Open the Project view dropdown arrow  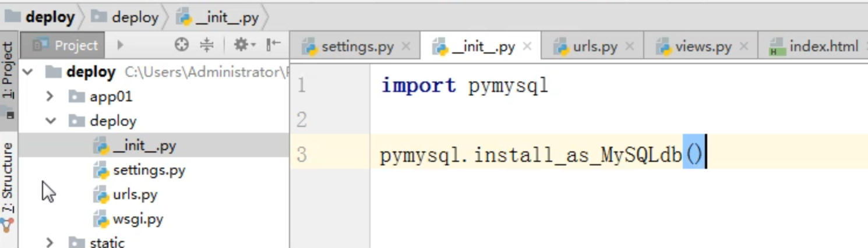pos(120,45)
